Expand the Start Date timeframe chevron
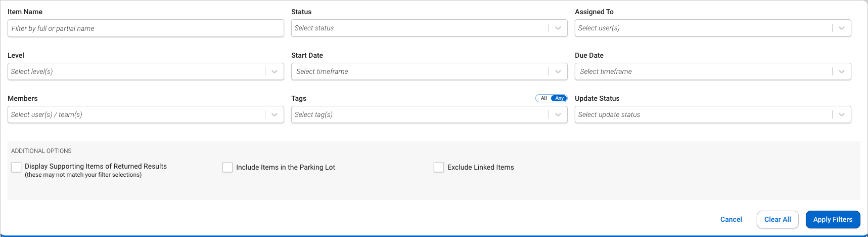The height and width of the screenshot is (237, 868). 558,72
